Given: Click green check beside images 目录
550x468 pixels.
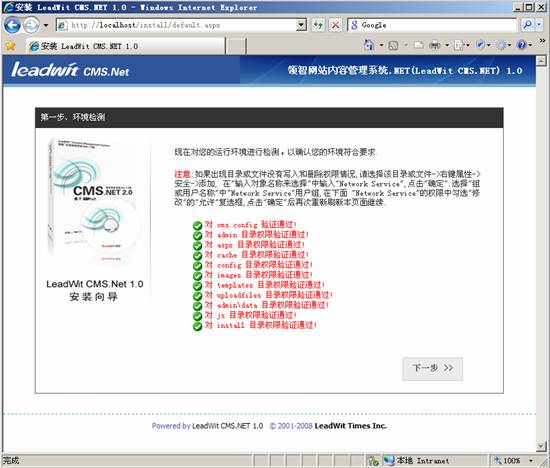Looking at the screenshot, I should 197,276.
